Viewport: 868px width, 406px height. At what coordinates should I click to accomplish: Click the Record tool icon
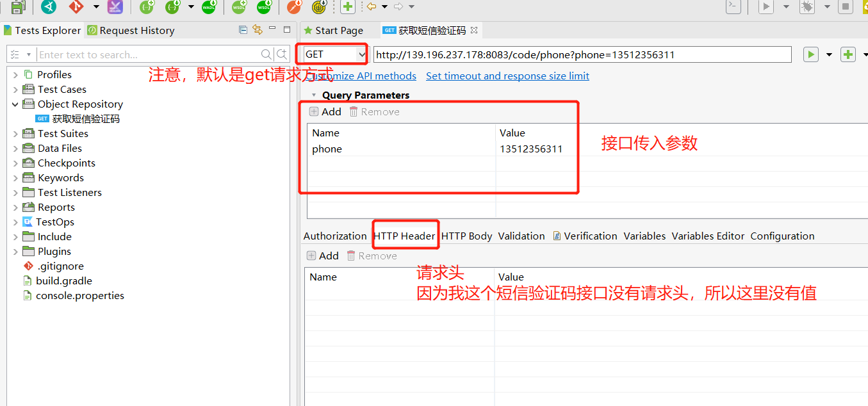click(x=318, y=7)
